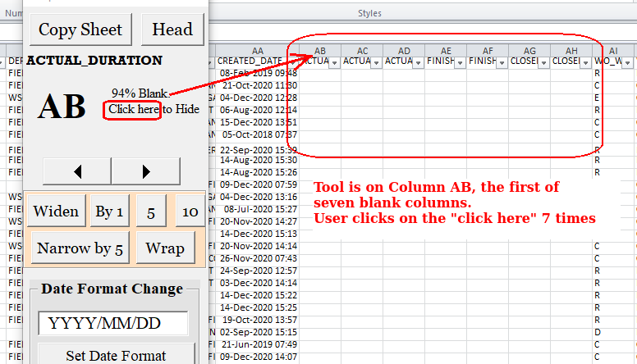Viewport: 637px width, 364px height.
Task: Choose the 10 width increment button
Action: click(x=190, y=212)
